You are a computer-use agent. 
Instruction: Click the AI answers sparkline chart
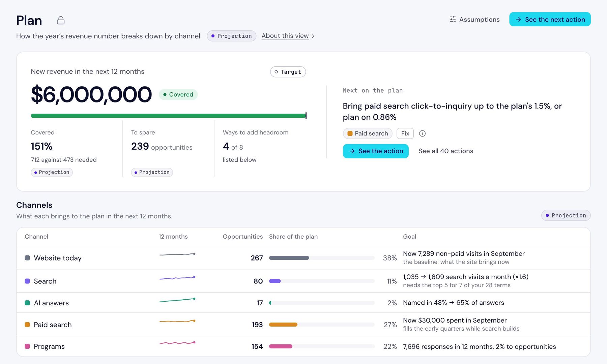point(177,300)
